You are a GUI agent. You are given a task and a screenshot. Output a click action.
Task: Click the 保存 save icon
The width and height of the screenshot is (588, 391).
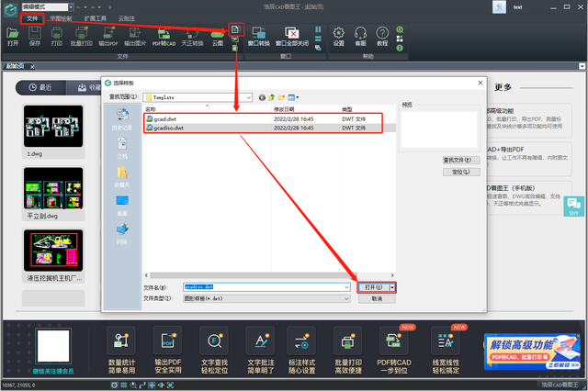[x=35, y=37]
